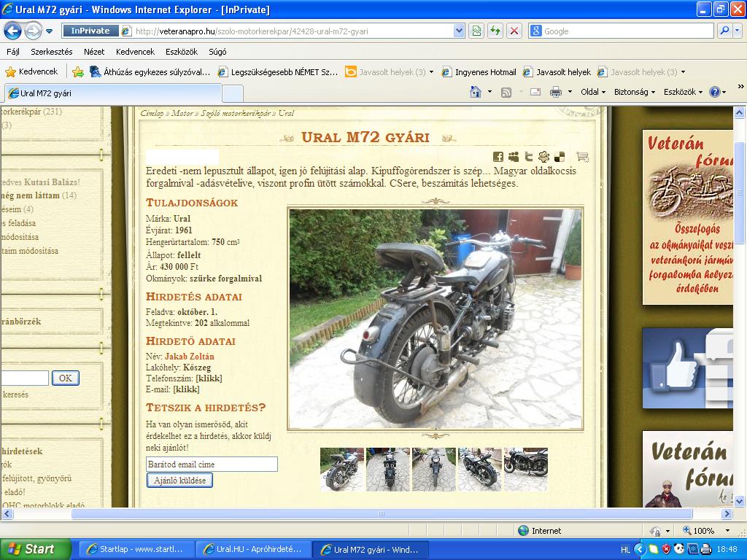Reveal phone number via [klikk] link
The height and width of the screenshot is (560, 747).
click(209, 378)
